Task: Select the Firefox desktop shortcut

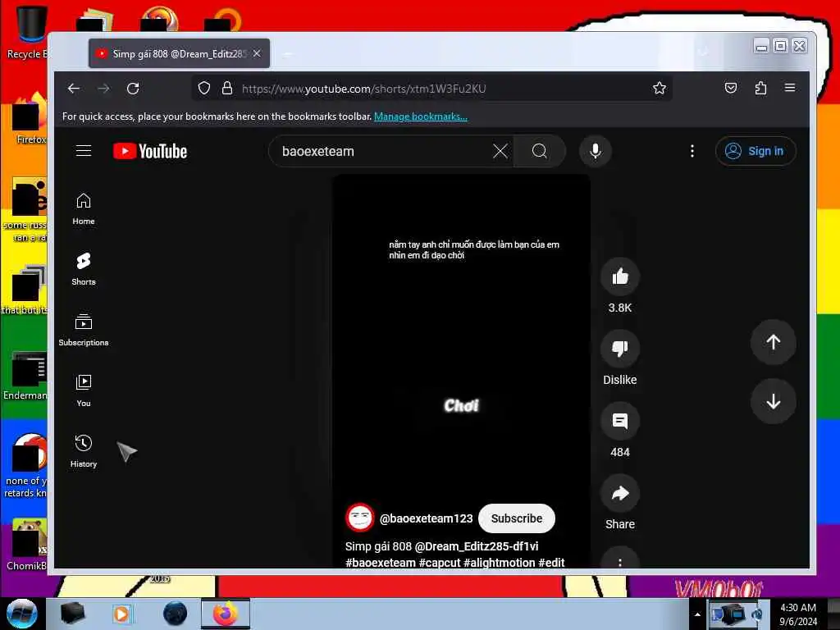Action: [30, 119]
